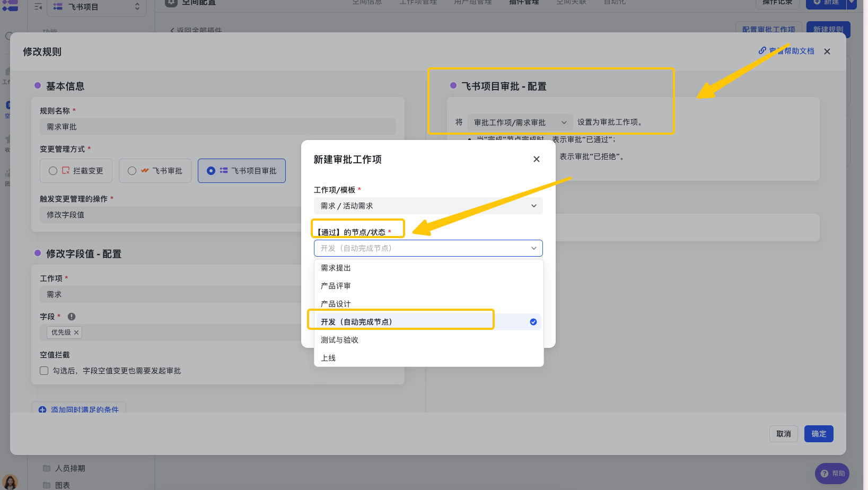Click the folder icon beside 人员排期
Image resolution: width=868 pixels, height=490 pixels.
click(x=47, y=468)
